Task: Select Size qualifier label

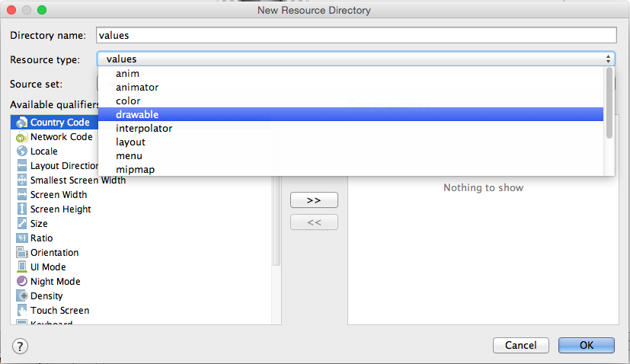Action: 39,224
